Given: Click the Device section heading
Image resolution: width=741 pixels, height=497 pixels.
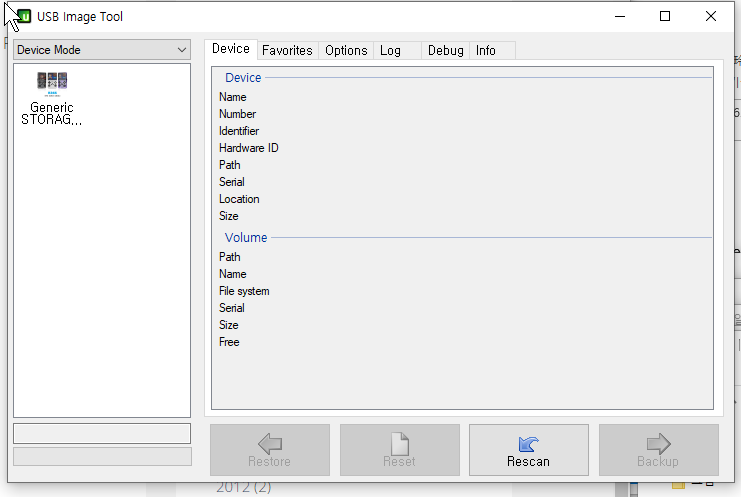Looking at the screenshot, I should [243, 77].
